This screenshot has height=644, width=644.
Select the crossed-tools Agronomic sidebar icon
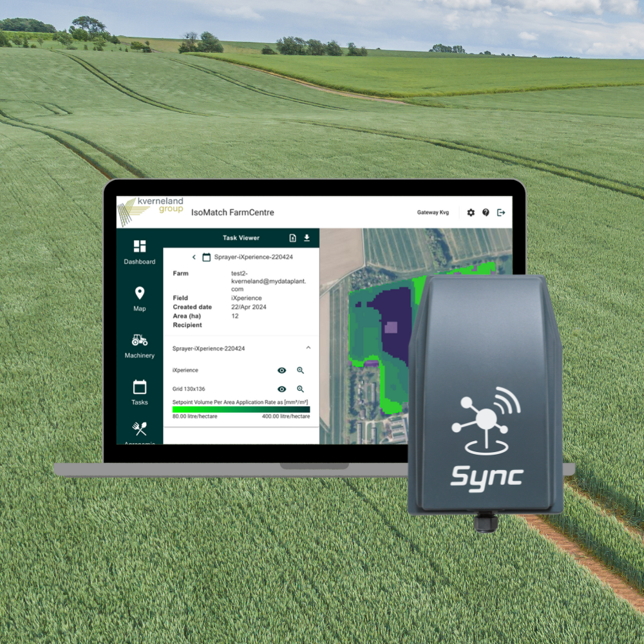(x=140, y=429)
